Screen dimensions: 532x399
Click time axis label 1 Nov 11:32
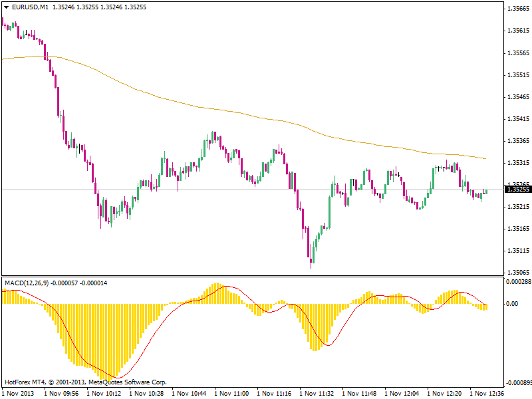pos(317,394)
